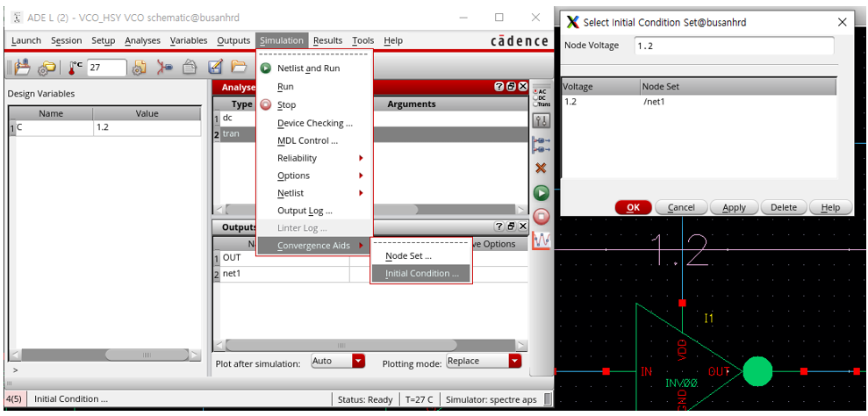868x416 pixels.
Task: Click the net1 row in Outputs
Action: click(x=371, y=274)
